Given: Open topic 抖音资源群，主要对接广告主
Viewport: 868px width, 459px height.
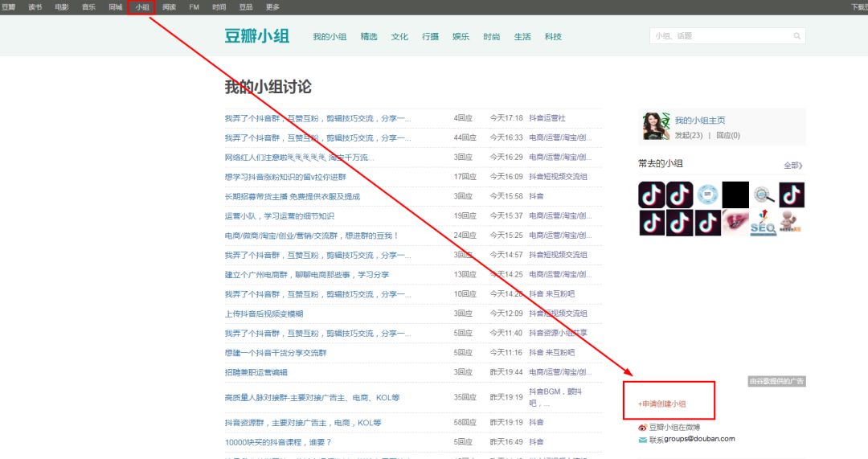Looking at the screenshot, I should (303, 423).
